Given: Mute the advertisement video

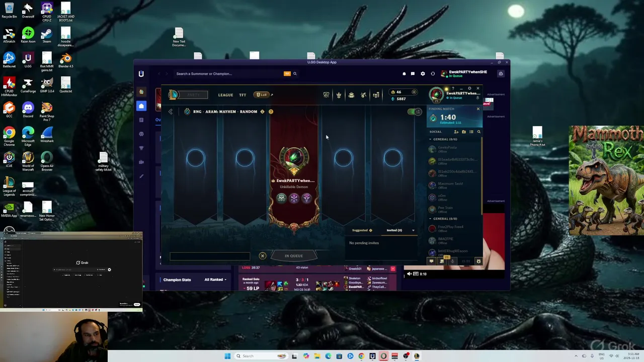Looking at the screenshot, I should click(409, 274).
